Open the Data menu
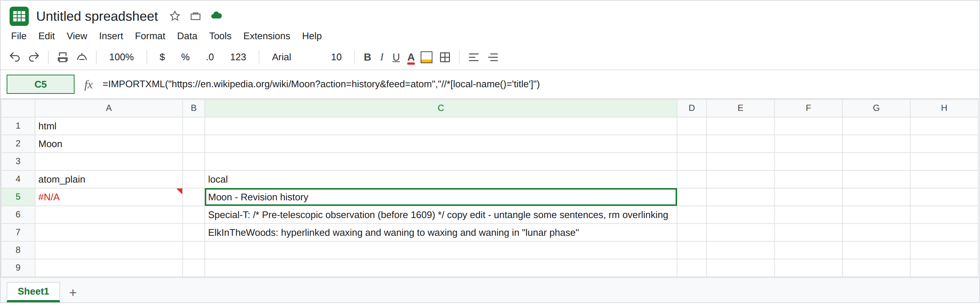Screen dimensions: 980x306 [187, 36]
